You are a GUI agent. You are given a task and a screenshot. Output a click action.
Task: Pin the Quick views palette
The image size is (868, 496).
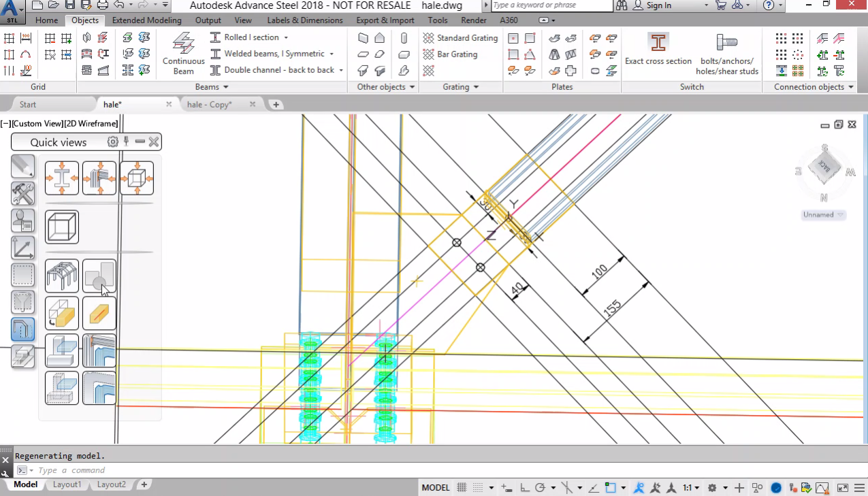tap(127, 142)
